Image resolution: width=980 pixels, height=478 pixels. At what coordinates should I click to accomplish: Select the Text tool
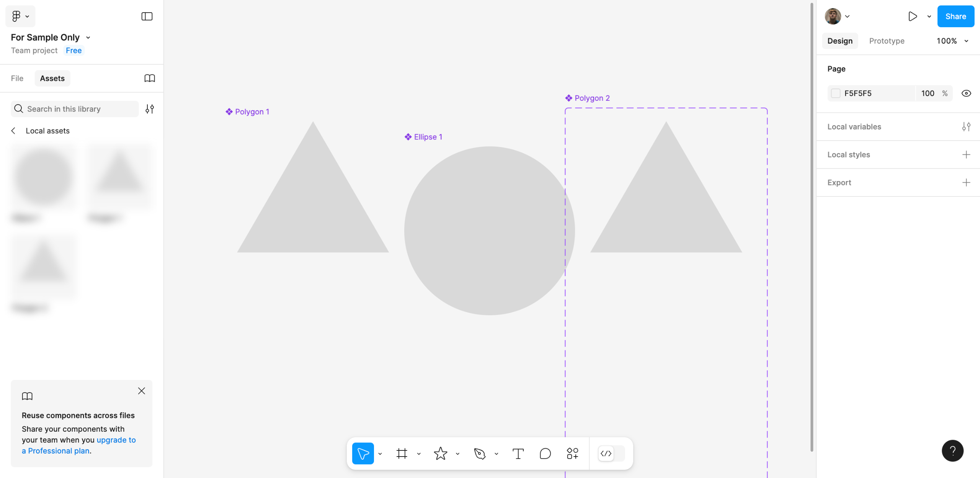[x=518, y=453]
